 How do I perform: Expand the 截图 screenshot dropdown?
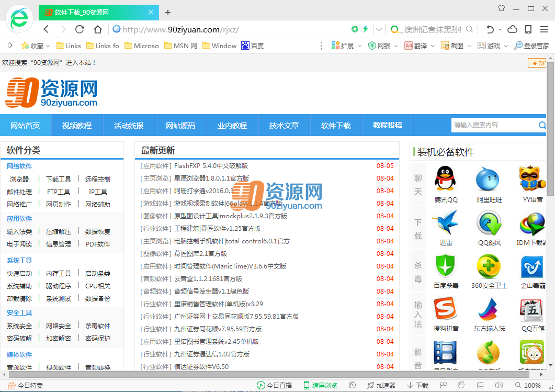469,46
